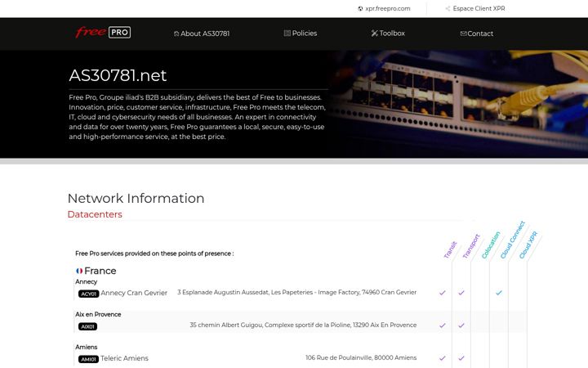Click the 3 Esplanade Augustin Aussedat address
Viewport: 588px width, 368px height.
click(297, 292)
